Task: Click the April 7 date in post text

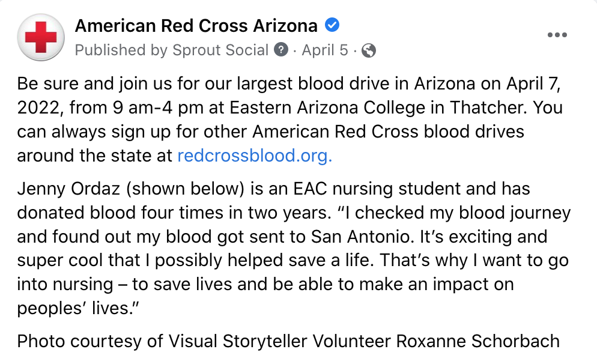Action: click(533, 84)
